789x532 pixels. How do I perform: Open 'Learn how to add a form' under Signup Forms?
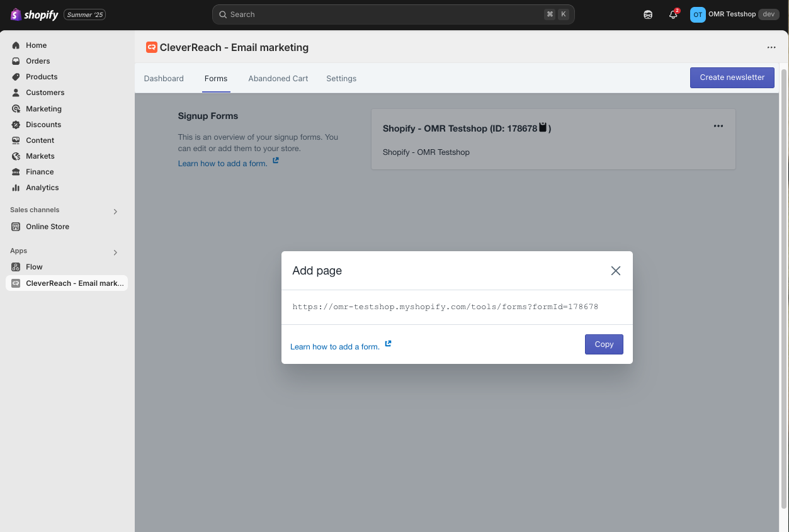point(223,164)
